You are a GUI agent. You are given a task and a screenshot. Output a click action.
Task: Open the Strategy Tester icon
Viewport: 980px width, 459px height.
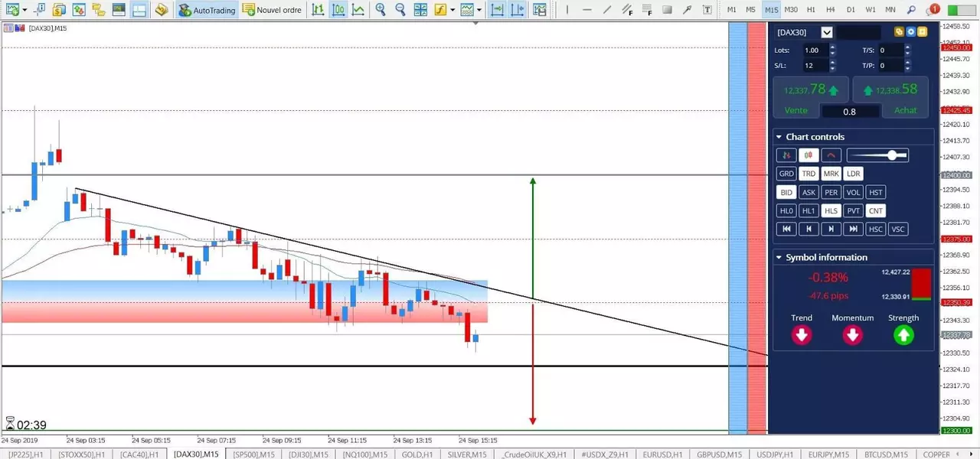[139, 10]
